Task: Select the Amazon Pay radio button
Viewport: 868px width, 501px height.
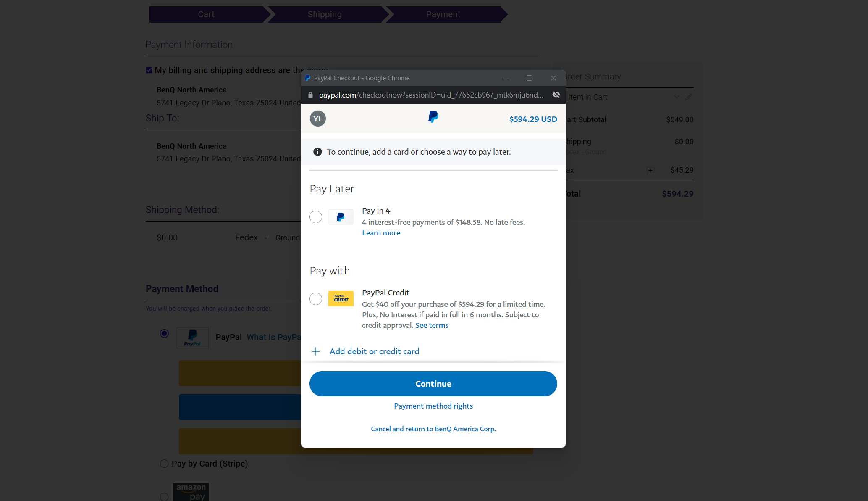Action: coord(164,497)
